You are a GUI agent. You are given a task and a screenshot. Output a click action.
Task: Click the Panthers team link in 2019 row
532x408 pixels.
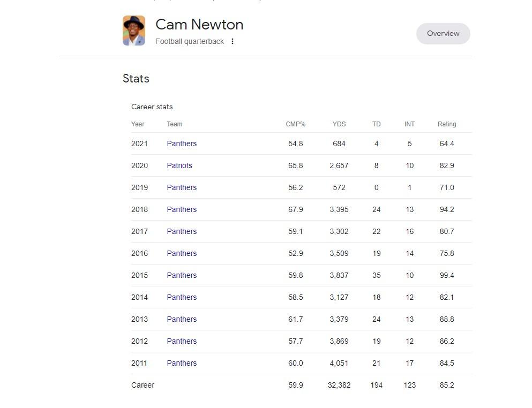[x=182, y=187]
